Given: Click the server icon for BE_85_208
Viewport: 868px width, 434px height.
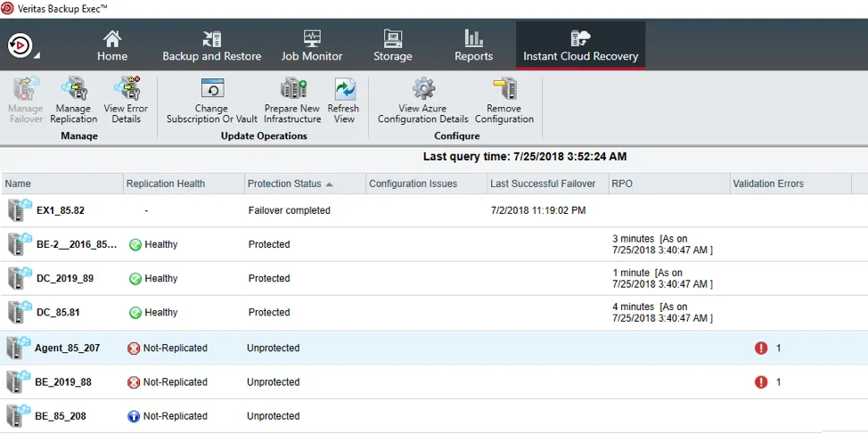Looking at the screenshot, I should [x=18, y=416].
